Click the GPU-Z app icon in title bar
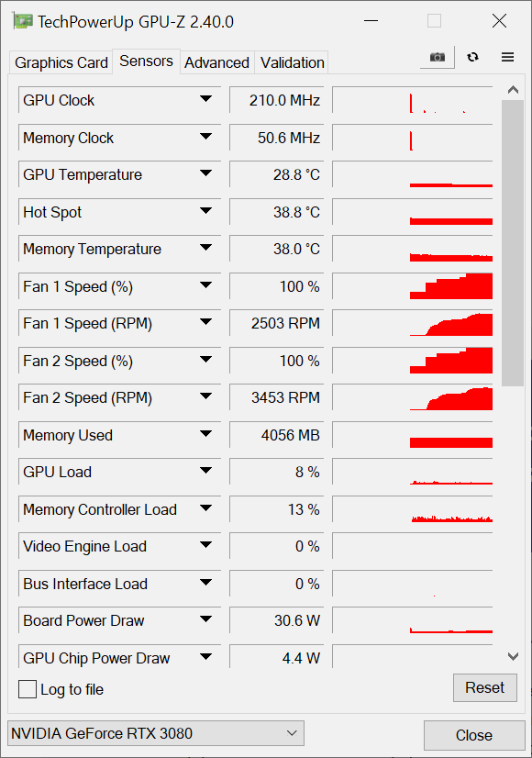The image size is (532, 758). pyautogui.click(x=23, y=21)
